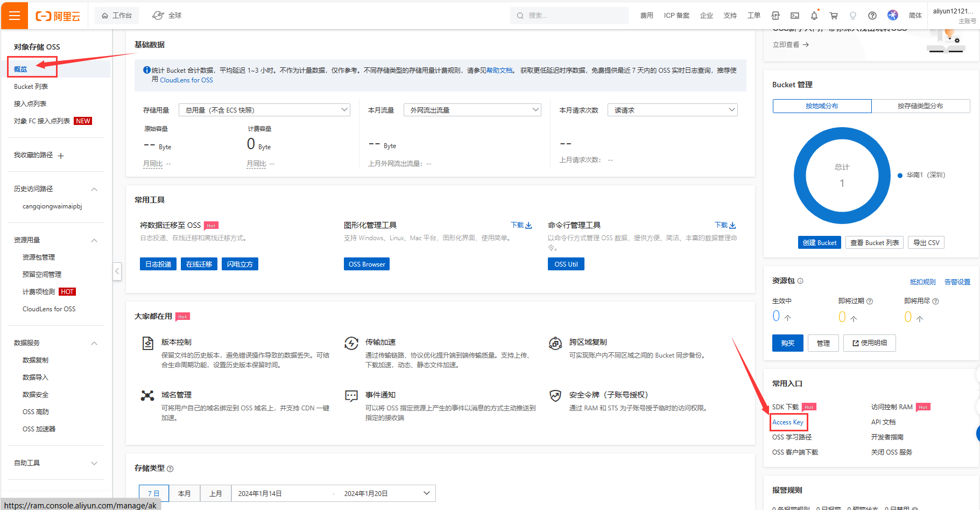
Task: Click the info icon next to 资源包
Action: (800, 281)
